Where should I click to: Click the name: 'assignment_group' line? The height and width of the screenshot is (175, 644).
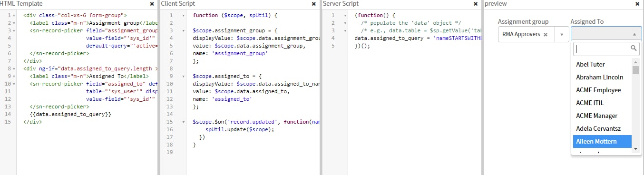[x=230, y=54]
